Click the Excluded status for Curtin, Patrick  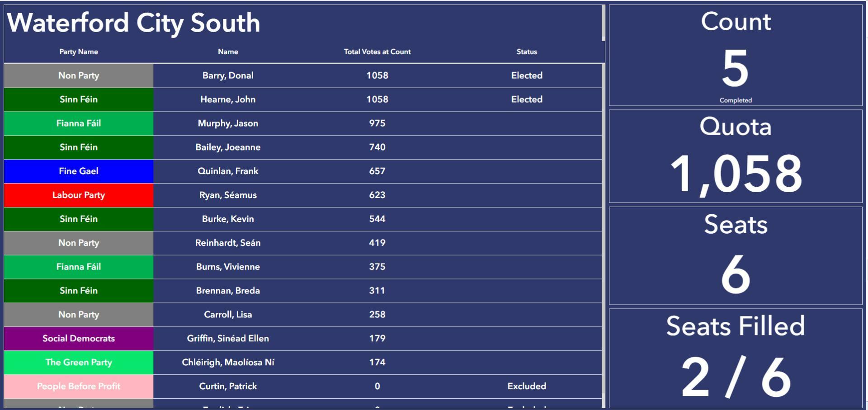coord(527,386)
